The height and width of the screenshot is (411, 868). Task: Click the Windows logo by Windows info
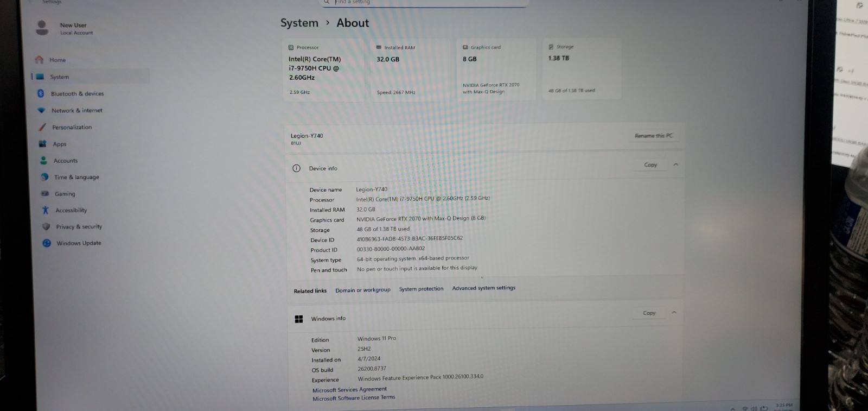click(299, 319)
